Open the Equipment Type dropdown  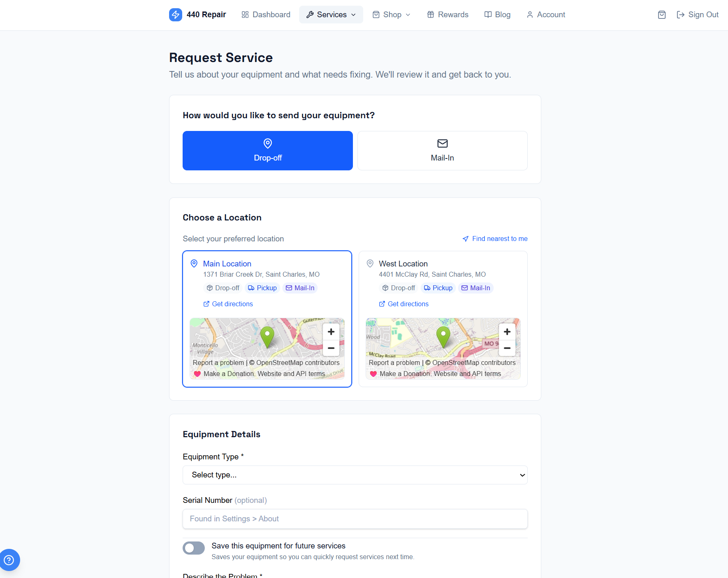(x=355, y=475)
